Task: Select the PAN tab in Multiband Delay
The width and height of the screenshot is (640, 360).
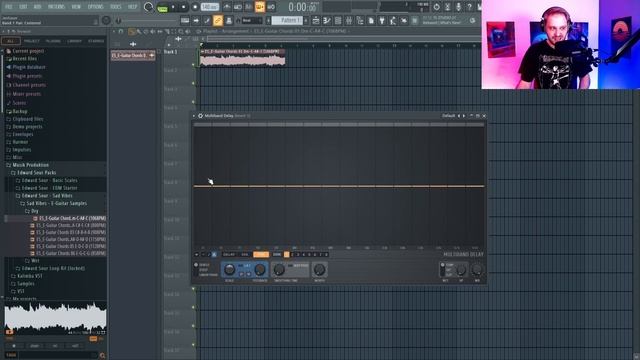Action: [x=244, y=255]
